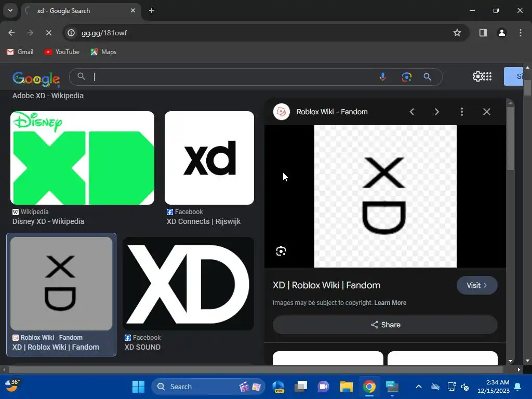
Task: Open XD SOUND thumbnail
Action: click(188, 284)
